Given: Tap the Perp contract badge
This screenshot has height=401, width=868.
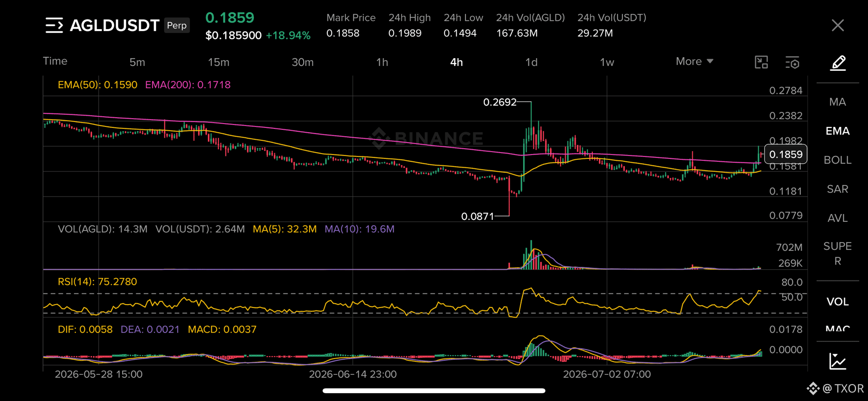Looking at the screenshot, I should coord(177,25).
